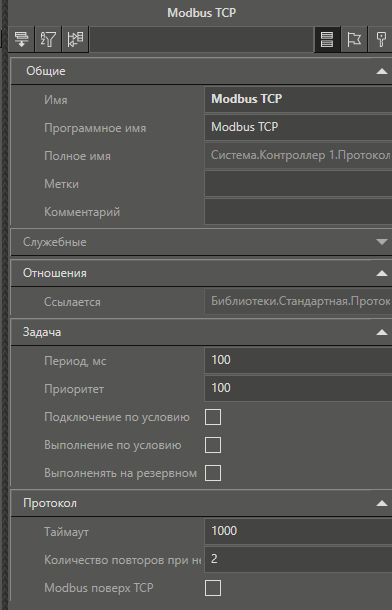The height and width of the screenshot is (610, 392).
Task: Enable Modbus поверх TCP checkbox
Action: point(213,588)
